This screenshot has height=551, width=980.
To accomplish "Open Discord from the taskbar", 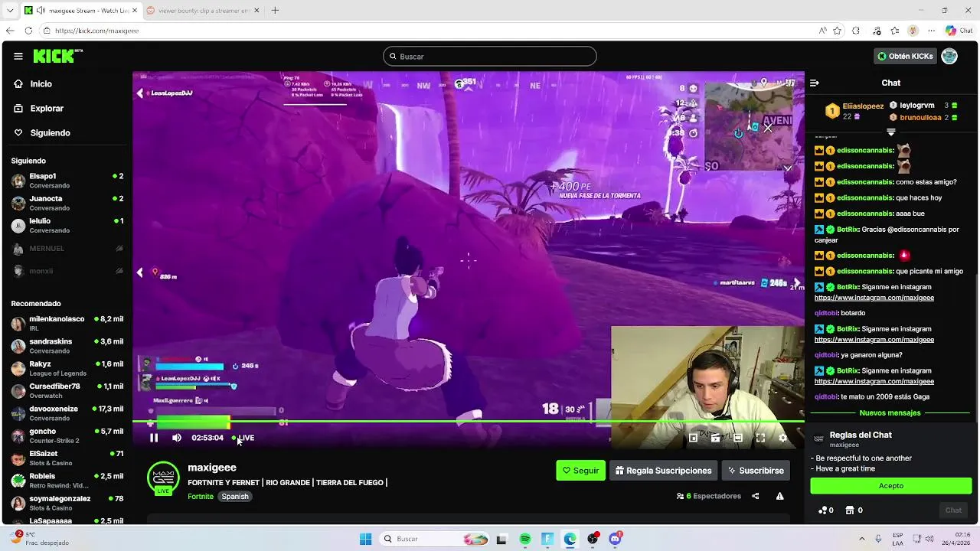I will pos(616,539).
